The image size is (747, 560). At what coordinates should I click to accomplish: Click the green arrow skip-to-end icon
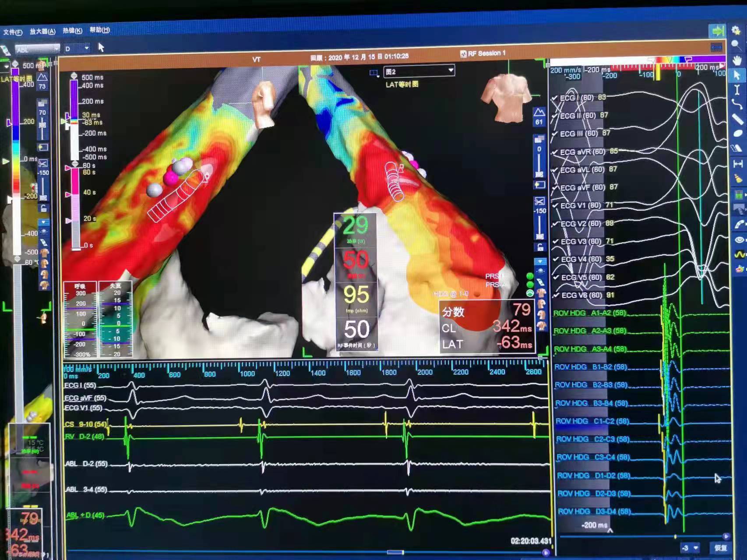(x=717, y=31)
